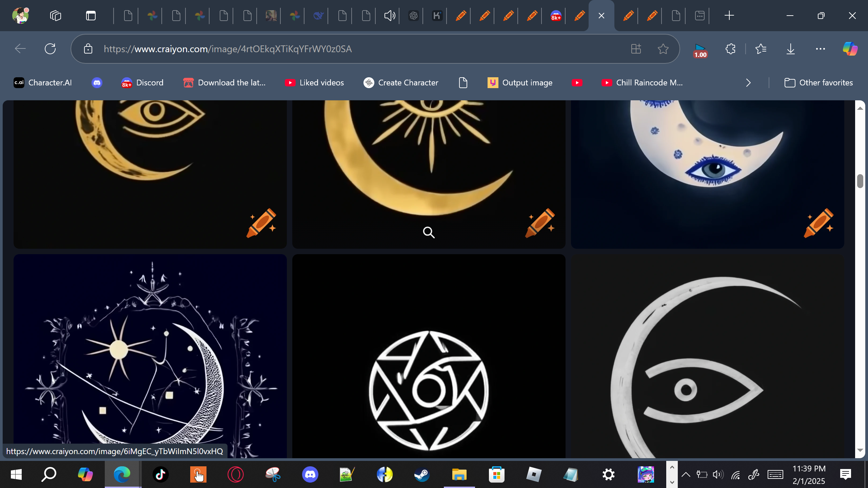This screenshot has width=868, height=488.
Task: Click the split screen icon in the address bar
Action: (x=636, y=49)
